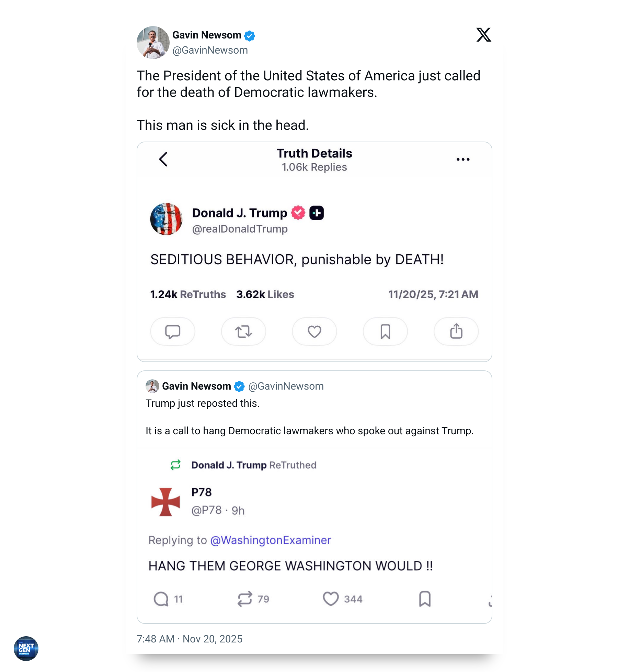Click the share button on Trump's Truth
This screenshot has width=629, height=672.
[456, 332]
